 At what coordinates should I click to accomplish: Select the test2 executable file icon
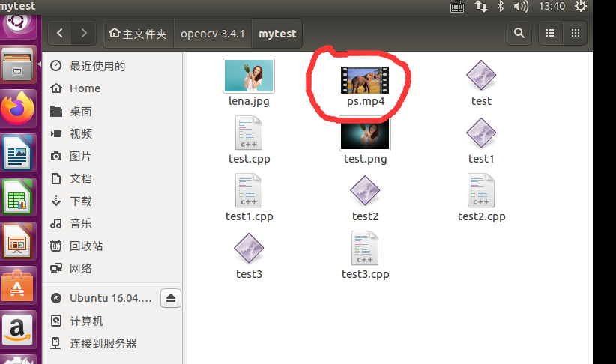(365, 190)
